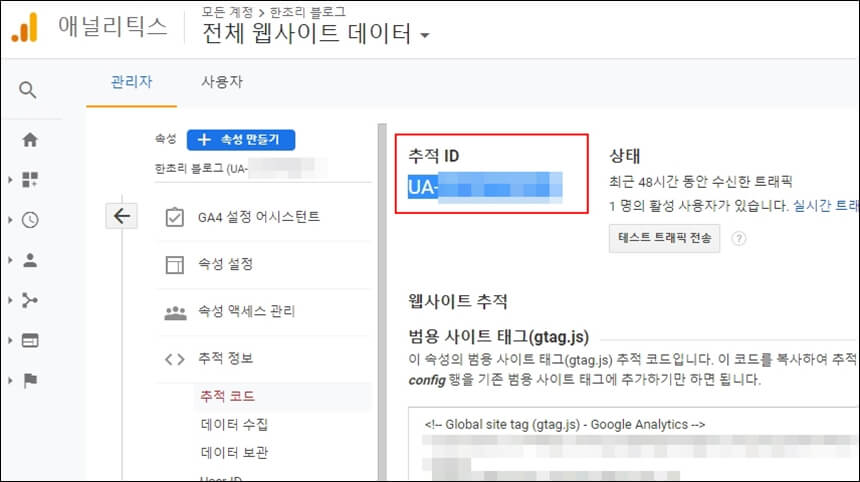Screen dimensions: 860x482
Task: Select 데이터 수집 submenu item
Action: 234,424
